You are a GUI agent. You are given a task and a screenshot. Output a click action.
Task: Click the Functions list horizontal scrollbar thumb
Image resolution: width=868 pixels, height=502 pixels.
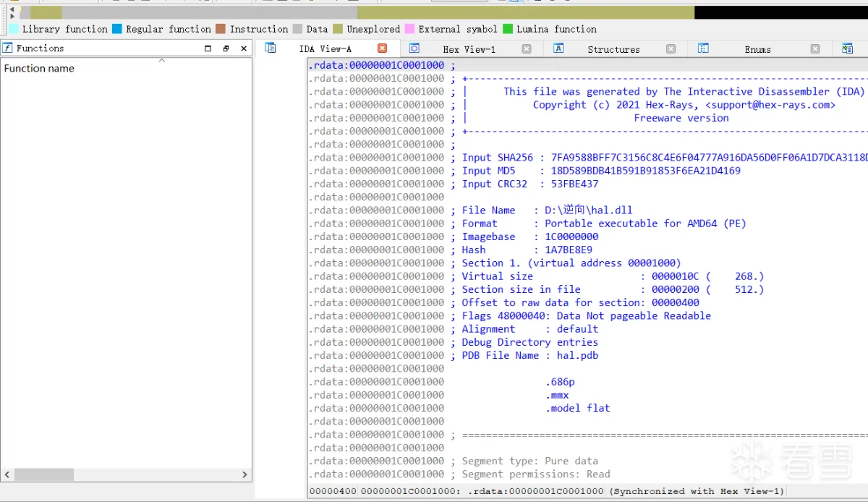43,475
